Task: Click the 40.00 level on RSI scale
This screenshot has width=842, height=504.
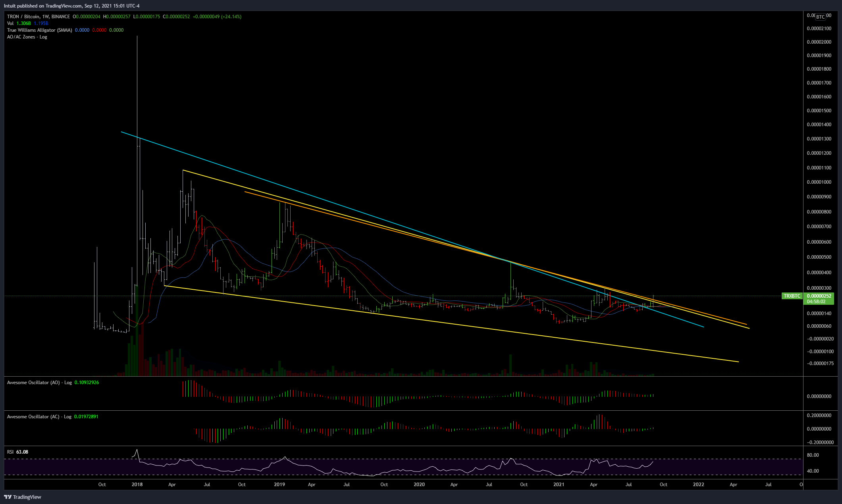Action: pos(813,471)
